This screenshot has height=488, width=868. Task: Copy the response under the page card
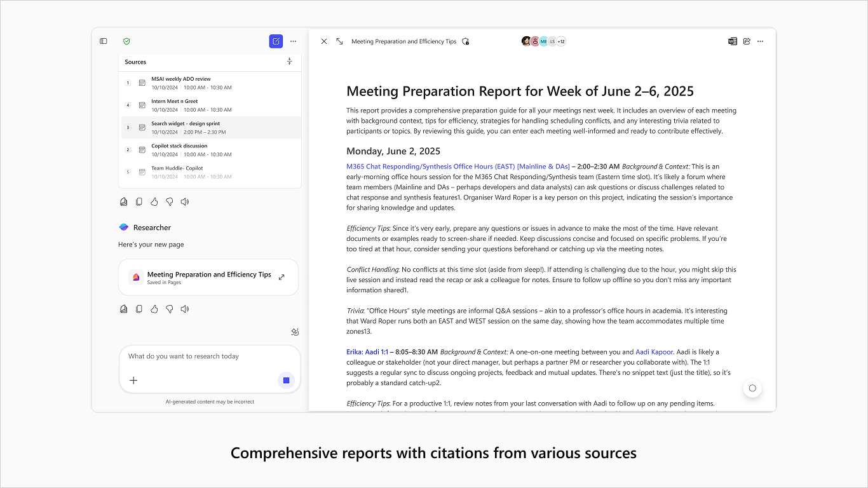139,309
